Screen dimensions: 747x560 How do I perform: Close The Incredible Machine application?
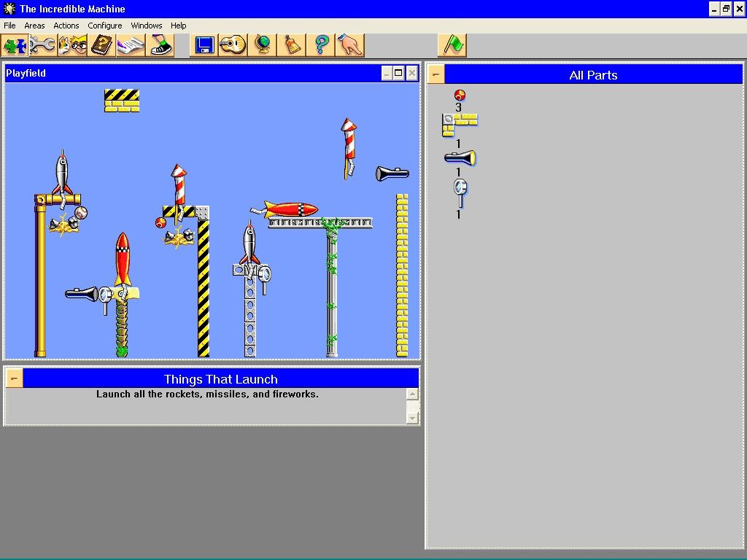pyautogui.click(x=739, y=9)
